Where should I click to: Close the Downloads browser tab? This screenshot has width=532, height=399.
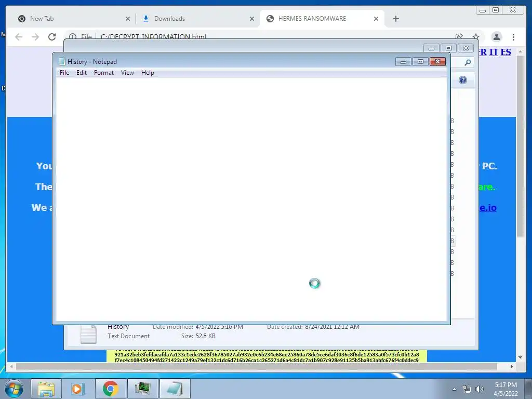click(x=252, y=19)
